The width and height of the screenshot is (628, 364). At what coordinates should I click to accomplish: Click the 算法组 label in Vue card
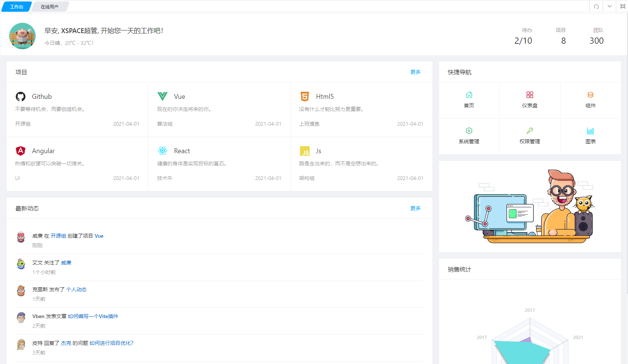[165, 124]
